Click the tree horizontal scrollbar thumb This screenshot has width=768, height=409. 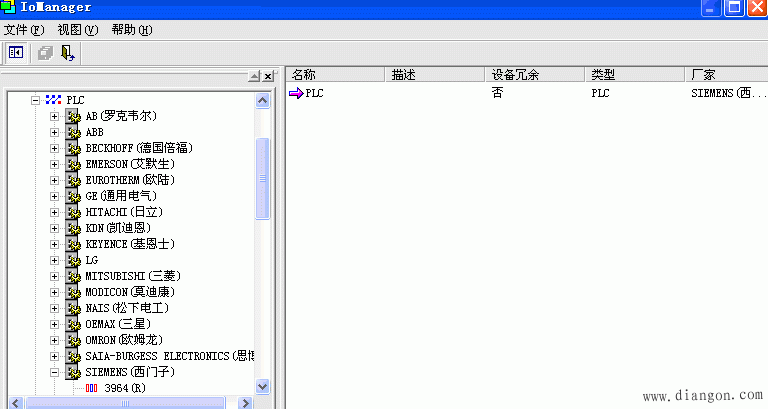125,403
